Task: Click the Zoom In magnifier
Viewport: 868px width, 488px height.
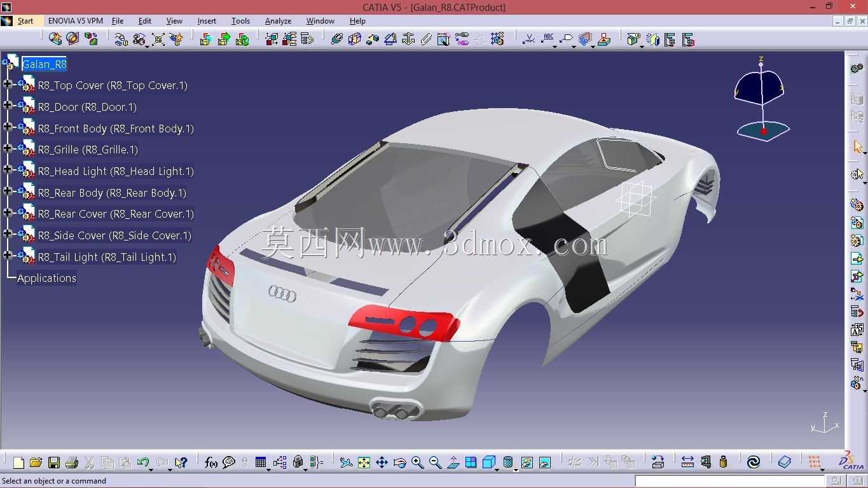Action: tap(417, 463)
